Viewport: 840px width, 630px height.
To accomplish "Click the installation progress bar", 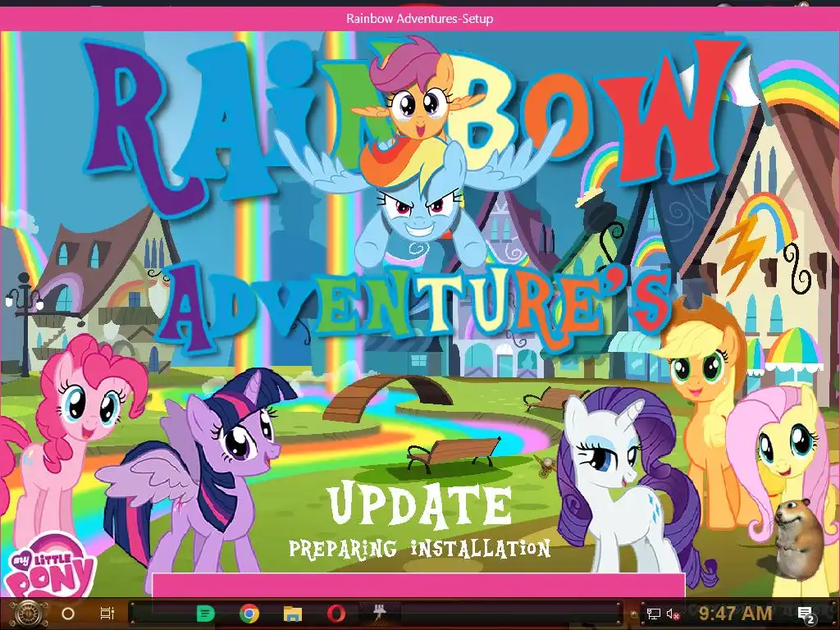I will click(419, 585).
